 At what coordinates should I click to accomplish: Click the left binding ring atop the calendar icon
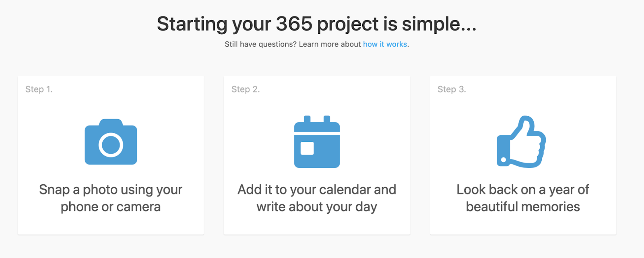307,120
